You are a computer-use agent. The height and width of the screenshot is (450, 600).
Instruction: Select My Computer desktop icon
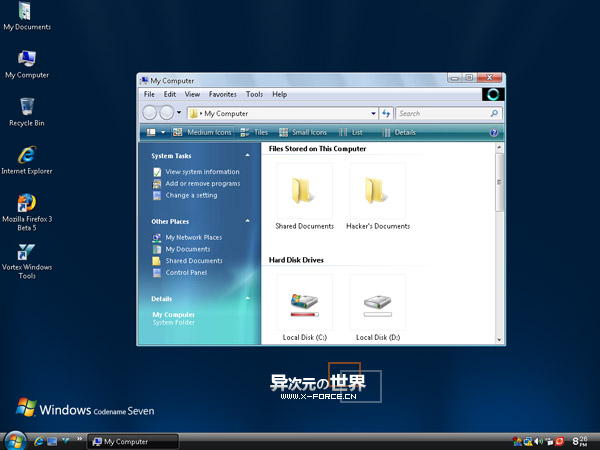27,64
